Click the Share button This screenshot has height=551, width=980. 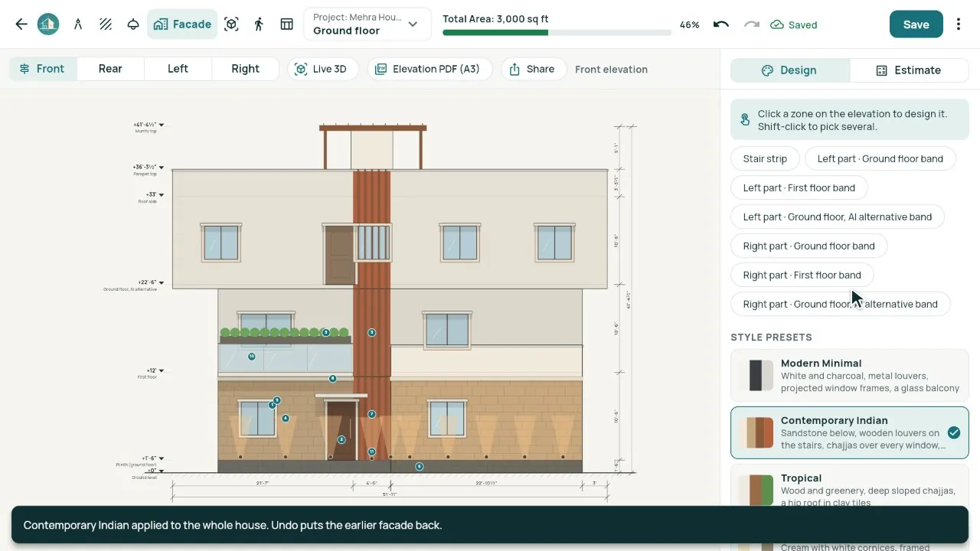coord(532,69)
